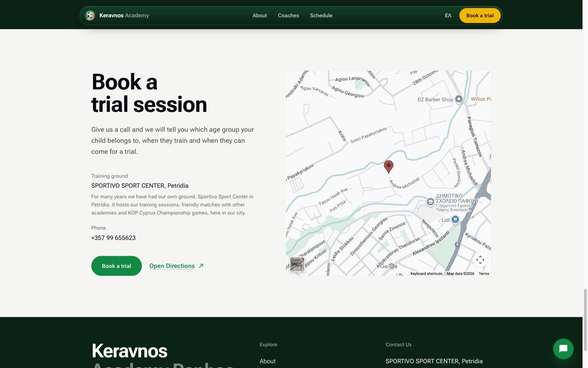588x368 pixels.
Task: Click the bus stop marker on map
Action: click(x=457, y=244)
